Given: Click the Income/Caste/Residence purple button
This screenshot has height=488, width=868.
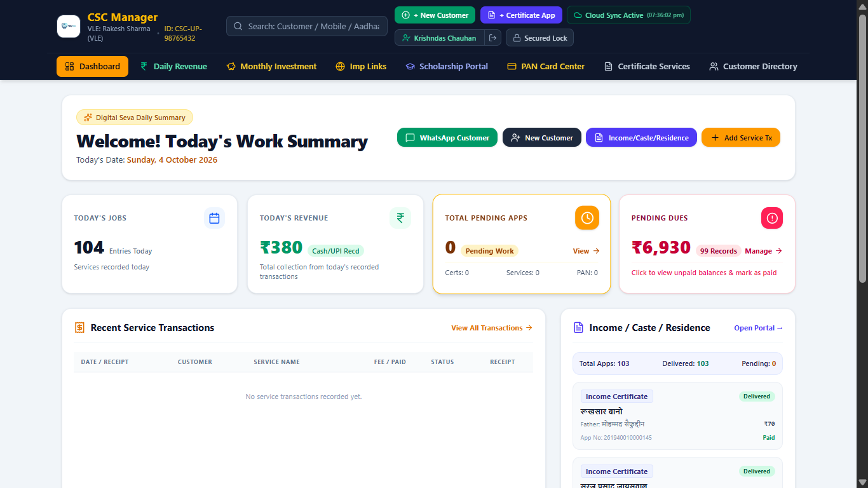Looking at the screenshot, I should (x=641, y=138).
